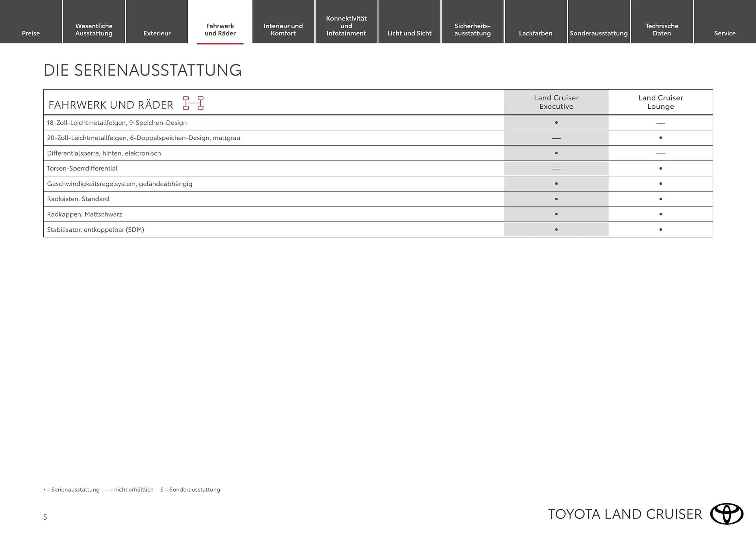Switch to the Exterieur tab

click(x=157, y=33)
